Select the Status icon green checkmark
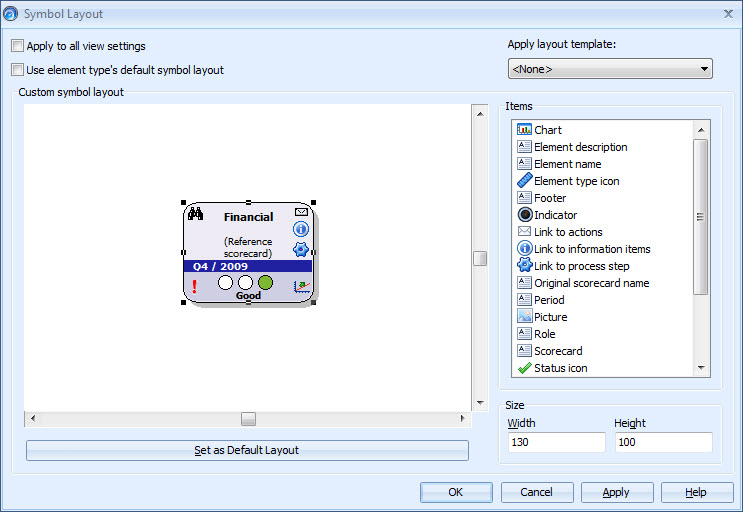 (x=524, y=368)
